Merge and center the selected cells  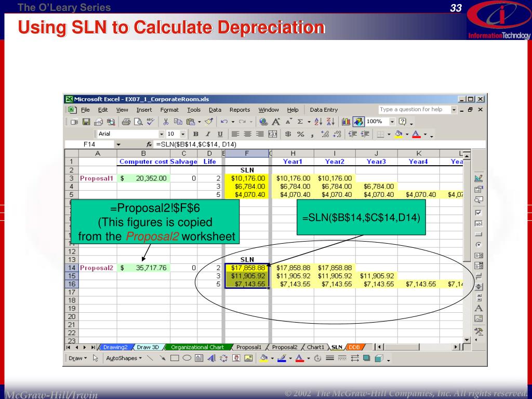pyautogui.click(x=272, y=134)
